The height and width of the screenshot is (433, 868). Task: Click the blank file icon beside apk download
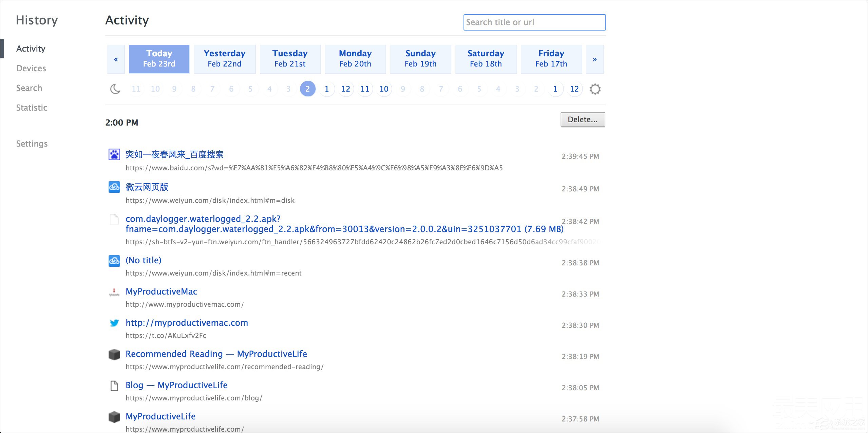tap(114, 220)
